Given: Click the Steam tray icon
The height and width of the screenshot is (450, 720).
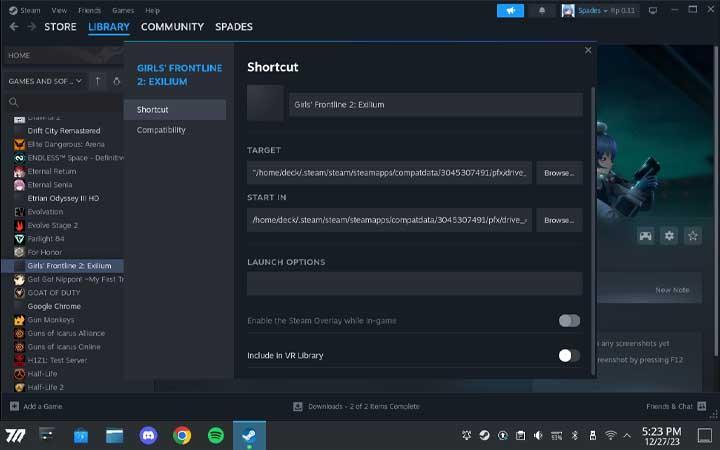Looking at the screenshot, I should tap(484, 435).
